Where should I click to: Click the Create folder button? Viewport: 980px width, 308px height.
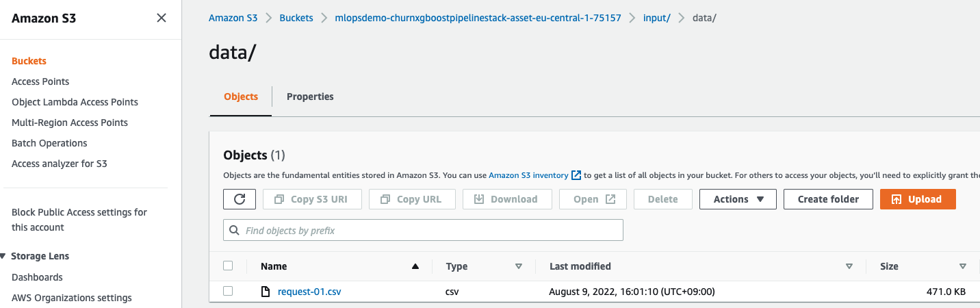pyautogui.click(x=828, y=199)
